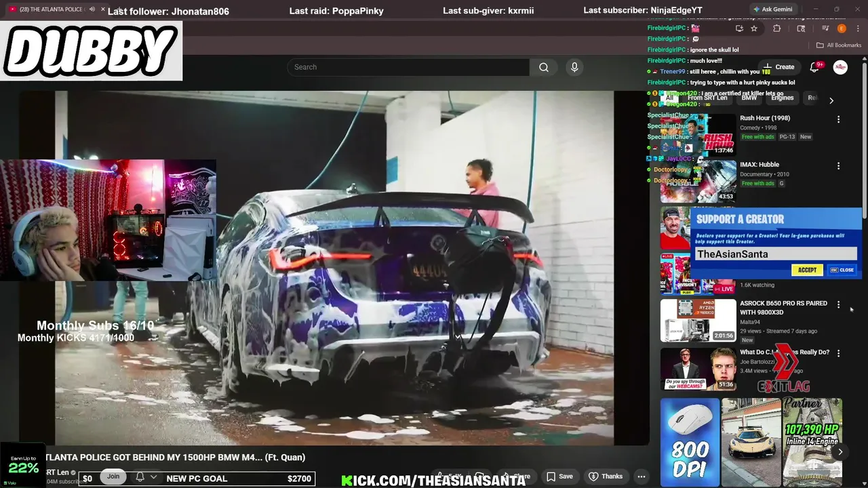Open more actions ellipsis under the video
This screenshot has height=488, width=868.
click(642, 476)
